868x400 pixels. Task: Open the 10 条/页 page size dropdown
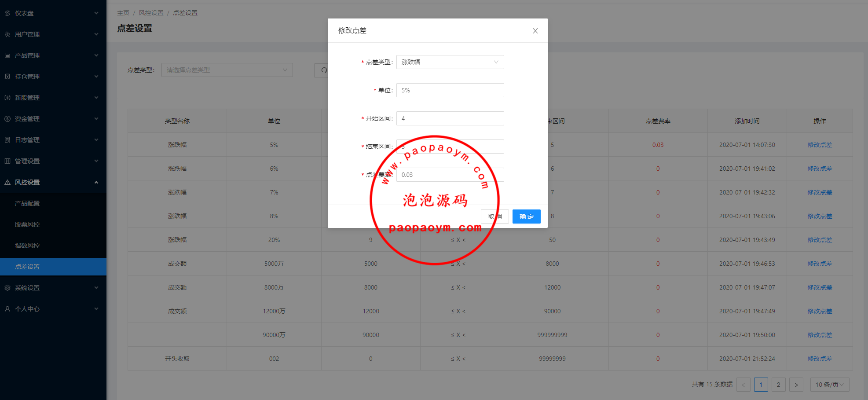click(x=830, y=385)
